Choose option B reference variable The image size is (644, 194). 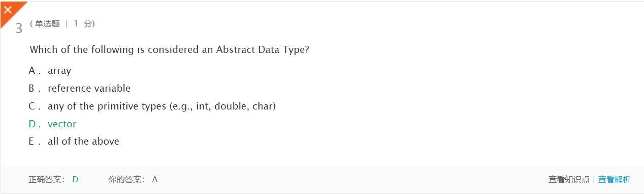79,89
